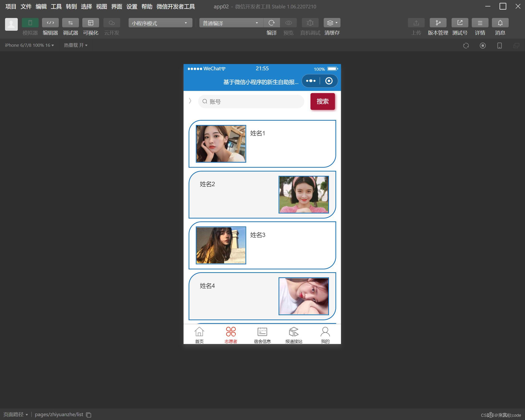525x420 pixels.
Task: Open version management branch icon
Action: pos(438,23)
